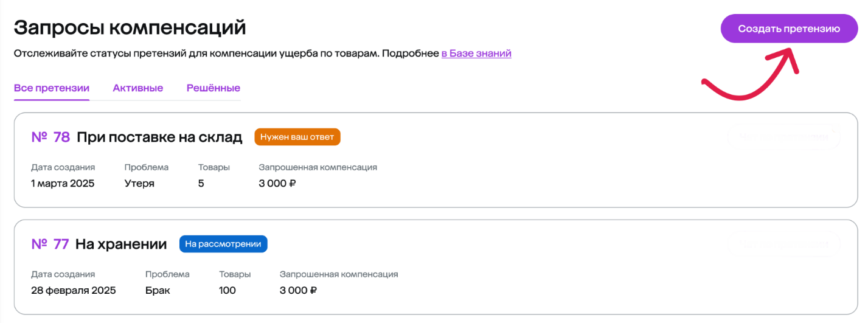Click the Брак problem value

coord(158,291)
